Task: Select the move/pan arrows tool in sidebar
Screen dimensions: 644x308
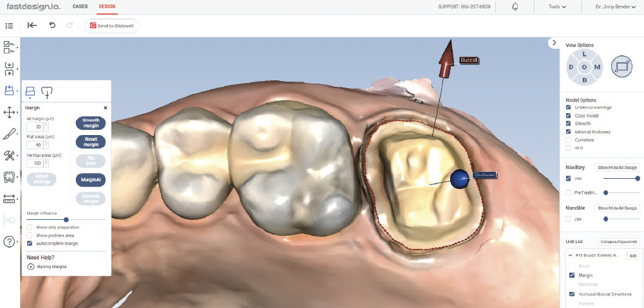Action: [10, 113]
